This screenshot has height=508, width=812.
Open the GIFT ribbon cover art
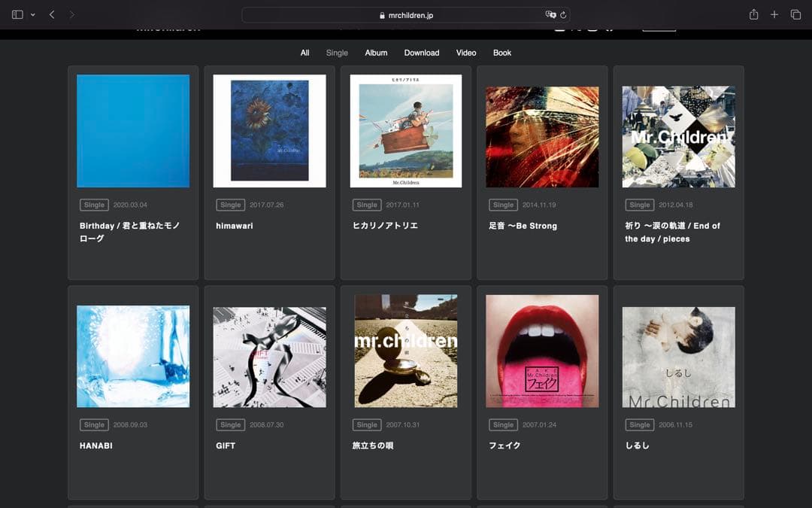(x=270, y=357)
